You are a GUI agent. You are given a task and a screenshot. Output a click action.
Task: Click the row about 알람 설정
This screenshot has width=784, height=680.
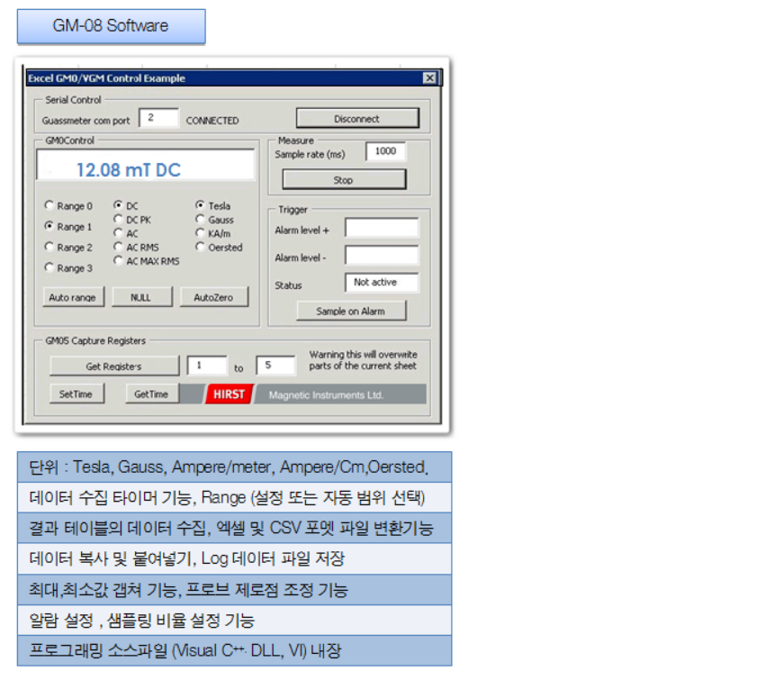point(235,621)
